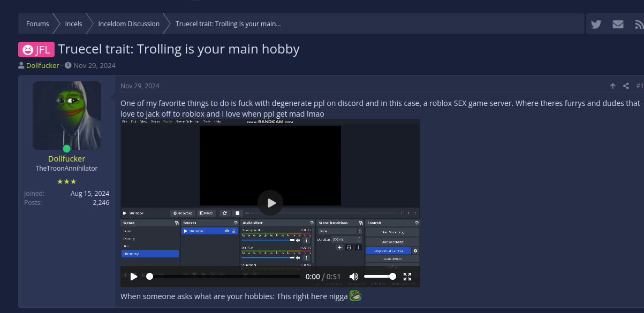Click the frog emoji ending the post
The width and height of the screenshot is (644, 313).
355,295
